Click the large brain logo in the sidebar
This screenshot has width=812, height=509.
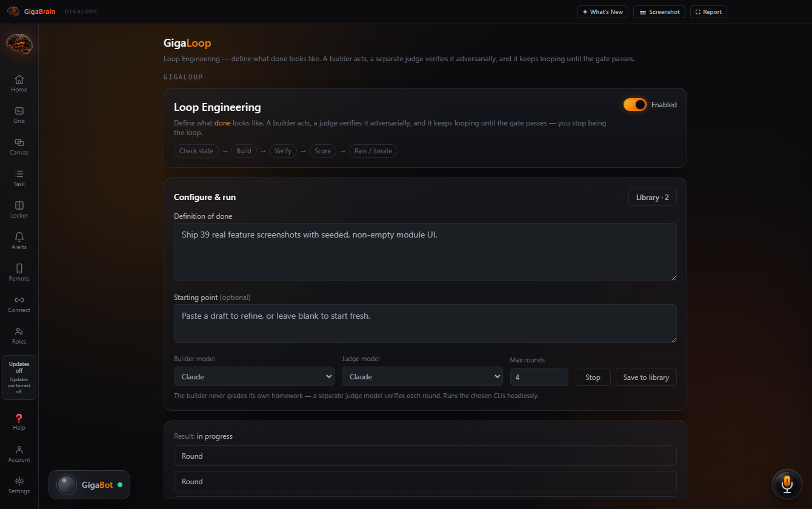point(19,44)
